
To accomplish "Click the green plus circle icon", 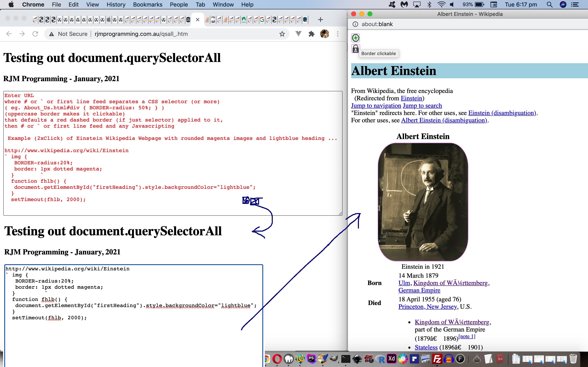I will point(355,38).
